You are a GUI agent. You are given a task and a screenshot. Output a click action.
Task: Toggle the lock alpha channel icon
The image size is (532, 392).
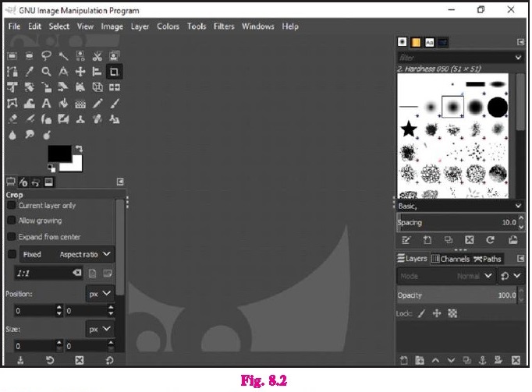tap(452, 313)
